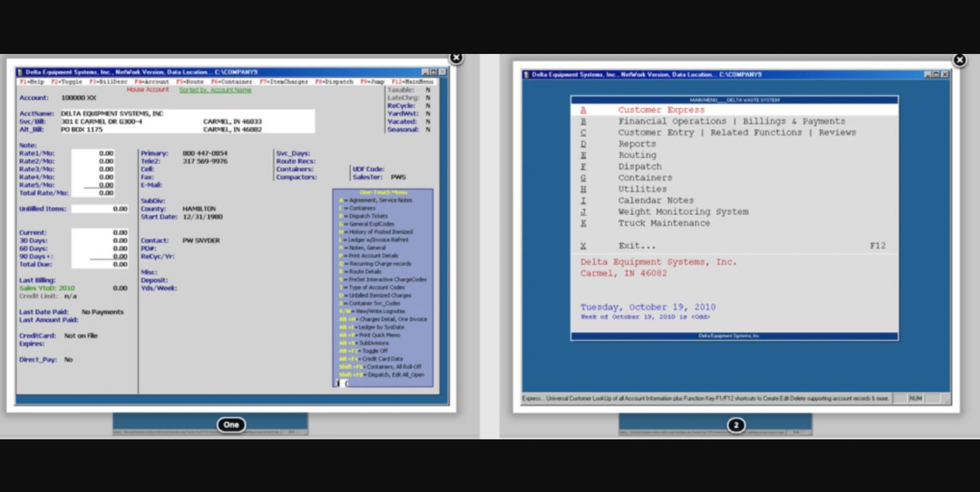Click the 'One' image label badge

point(231,425)
